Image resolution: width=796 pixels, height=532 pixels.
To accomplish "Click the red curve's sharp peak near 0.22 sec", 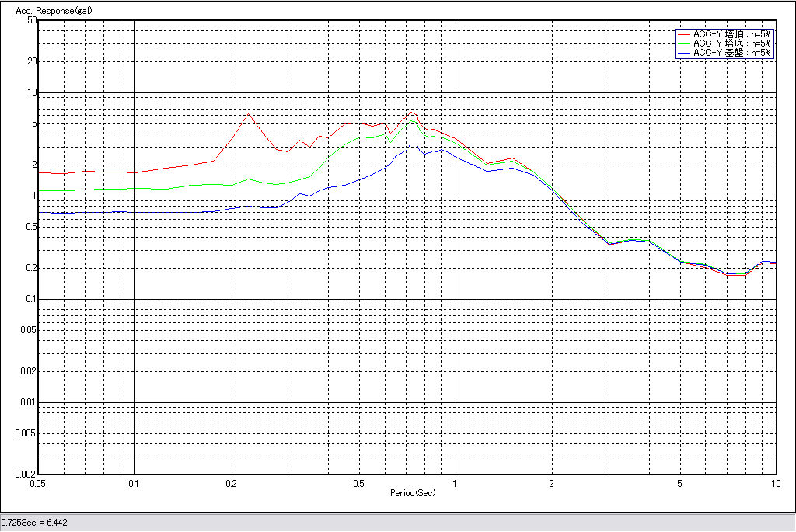I will click(249, 115).
